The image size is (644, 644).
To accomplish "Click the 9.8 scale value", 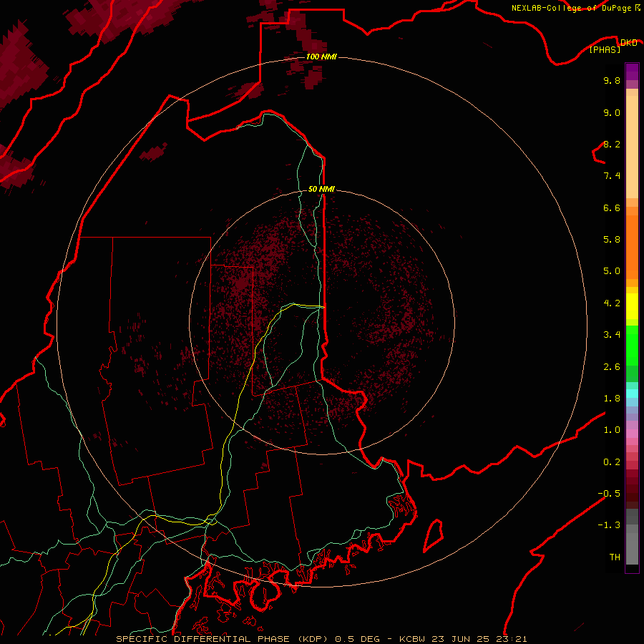I will click(x=612, y=80).
